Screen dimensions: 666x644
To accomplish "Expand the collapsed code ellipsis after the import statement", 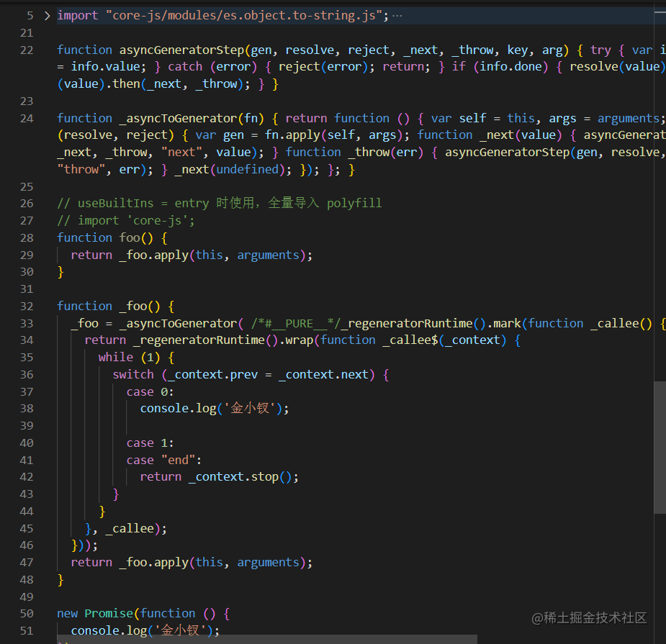I will [397, 16].
